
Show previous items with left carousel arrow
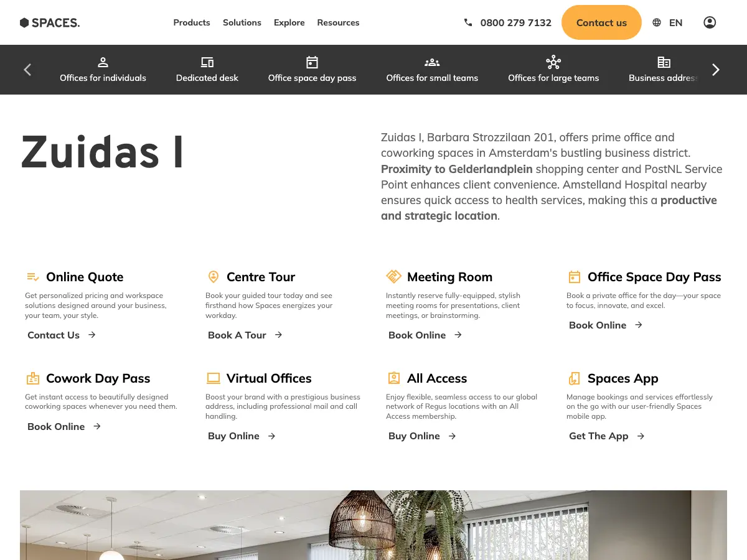(x=27, y=70)
